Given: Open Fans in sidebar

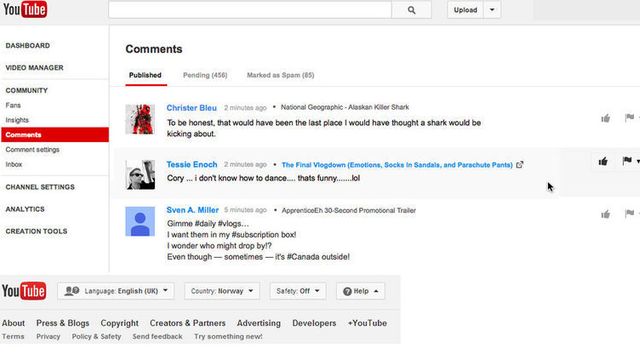Looking at the screenshot, I should click(13, 105).
